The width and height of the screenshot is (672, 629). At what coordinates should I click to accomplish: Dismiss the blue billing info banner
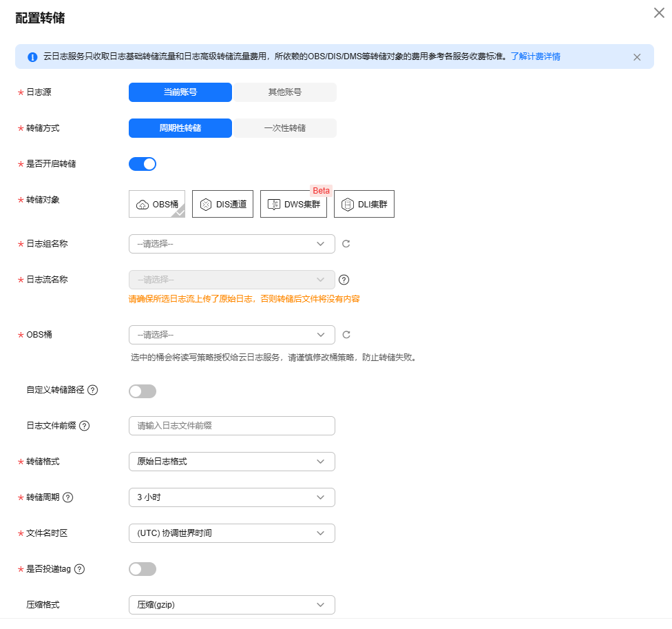637,57
